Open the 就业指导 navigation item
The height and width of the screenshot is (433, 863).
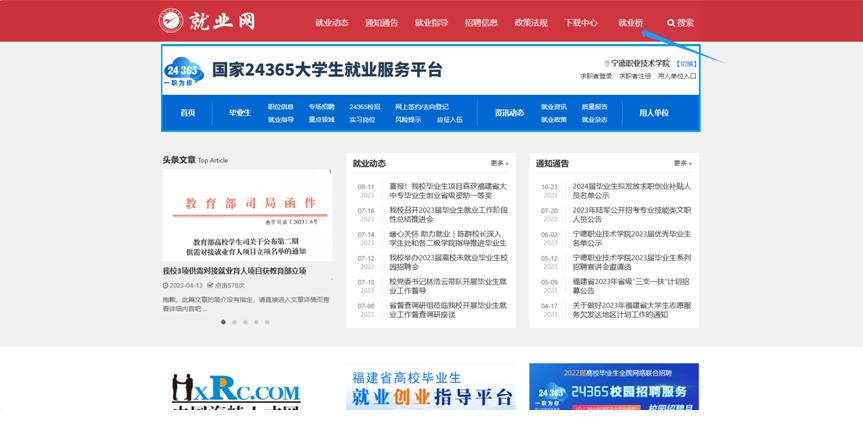pyautogui.click(x=432, y=23)
